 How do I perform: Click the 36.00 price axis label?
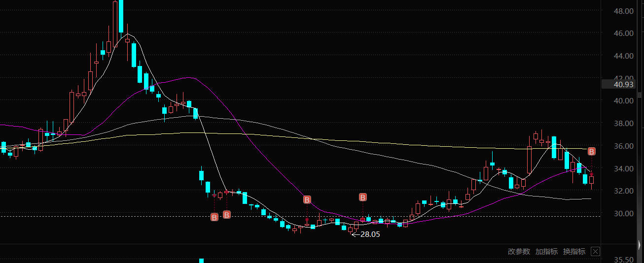pyautogui.click(x=624, y=146)
